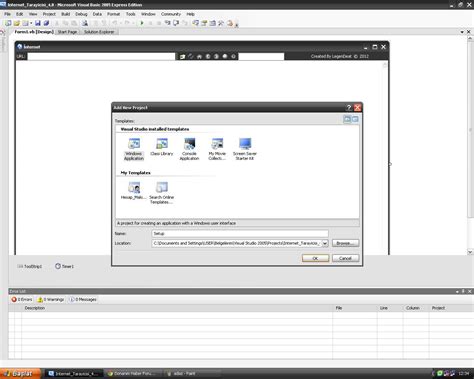Image resolution: width=474 pixels, height=379 pixels.
Task: Click the Go icon beside URL box
Action: pos(182,57)
